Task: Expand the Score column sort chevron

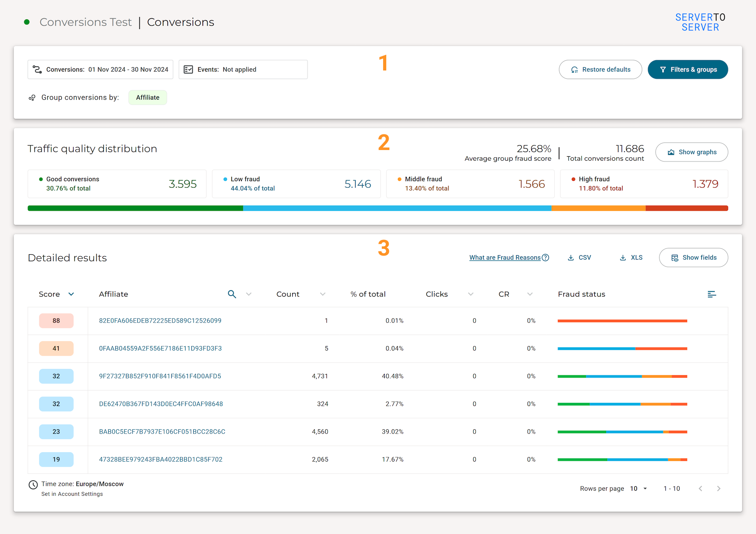Action: [71, 294]
